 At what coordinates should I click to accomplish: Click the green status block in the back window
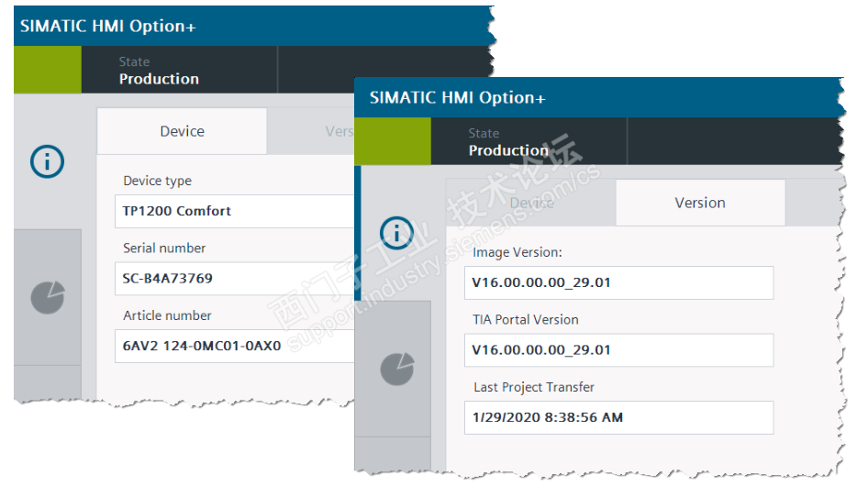[48, 70]
